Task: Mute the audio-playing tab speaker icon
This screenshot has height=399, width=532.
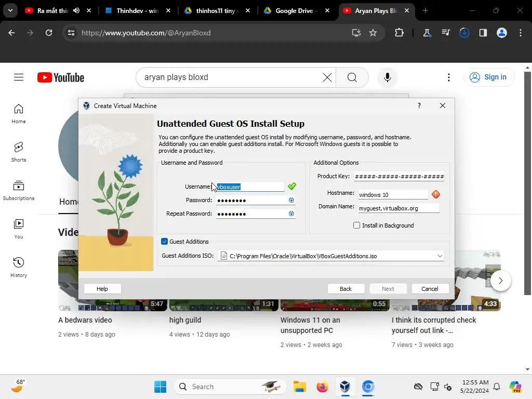Action: point(76,10)
